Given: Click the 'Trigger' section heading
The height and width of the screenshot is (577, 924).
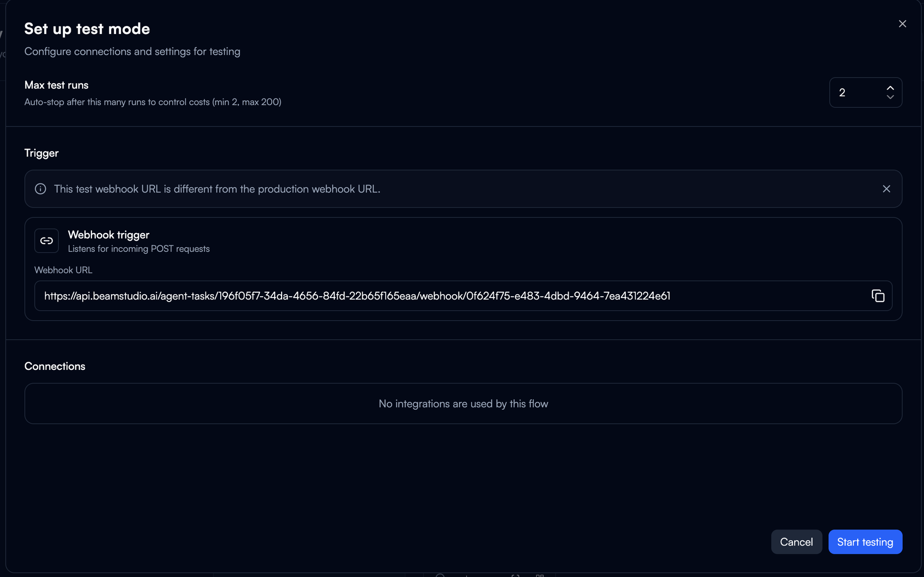Looking at the screenshot, I should click(41, 153).
